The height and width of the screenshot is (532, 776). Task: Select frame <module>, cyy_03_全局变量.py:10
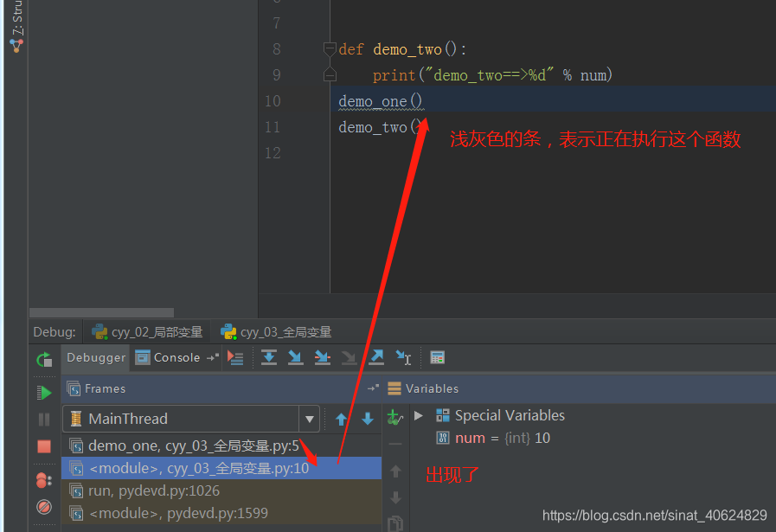pos(221,468)
